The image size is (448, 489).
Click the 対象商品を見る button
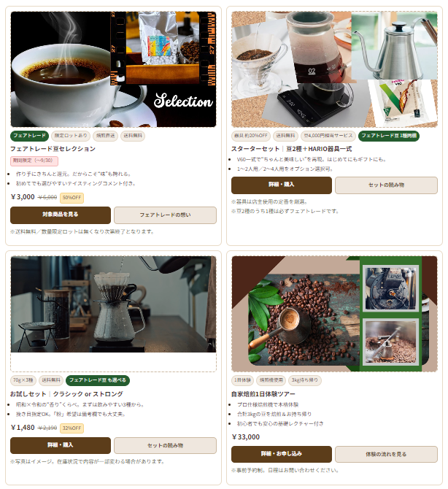(61, 215)
